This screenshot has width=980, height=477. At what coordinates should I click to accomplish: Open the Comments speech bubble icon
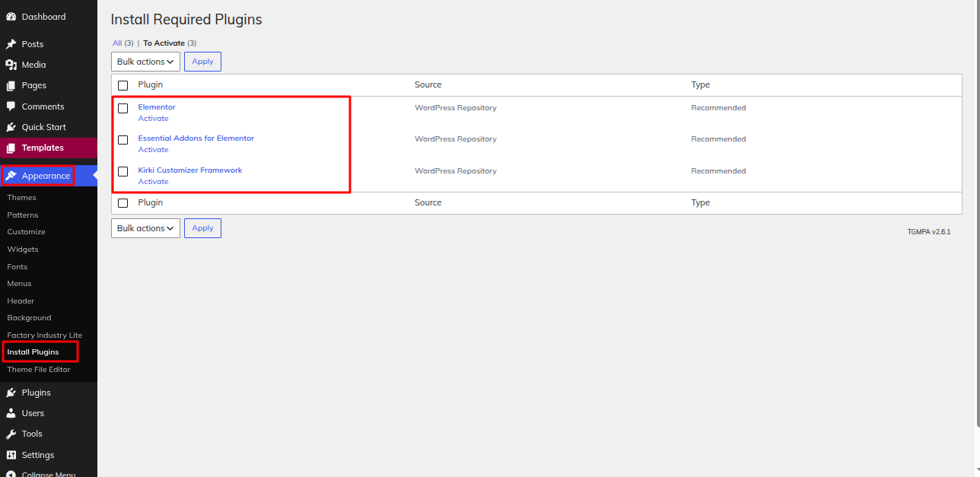point(11,107)
